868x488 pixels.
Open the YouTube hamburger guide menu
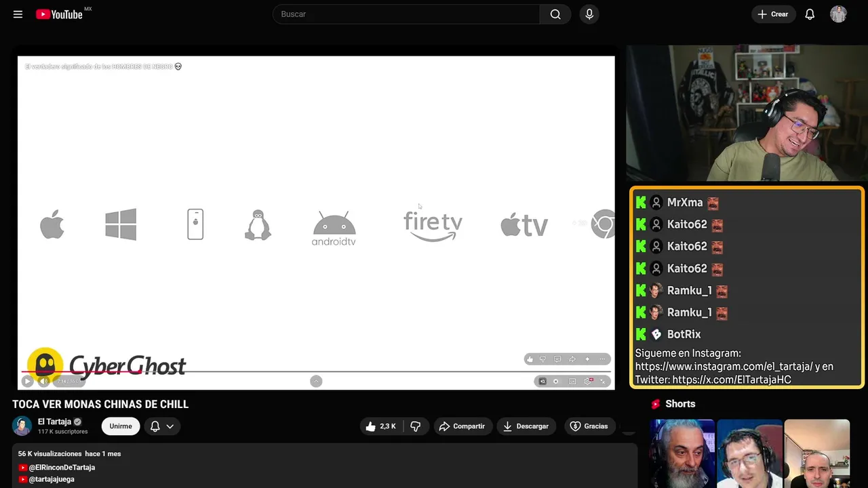(18, 14)
